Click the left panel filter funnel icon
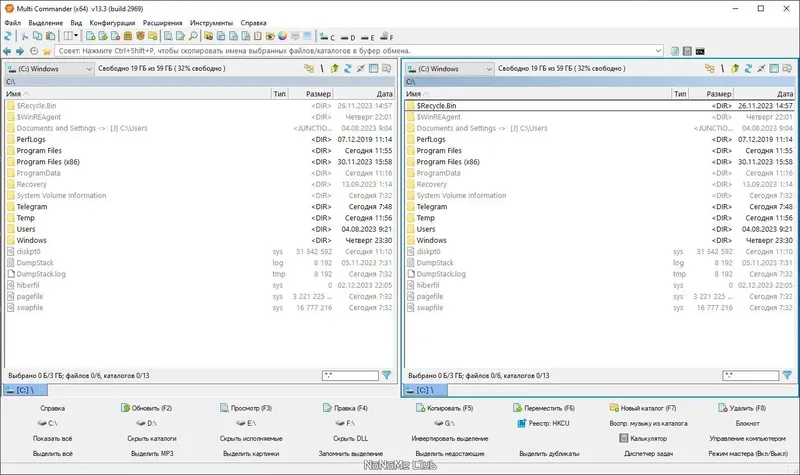 pyautogui.click(x=386, y=375)
